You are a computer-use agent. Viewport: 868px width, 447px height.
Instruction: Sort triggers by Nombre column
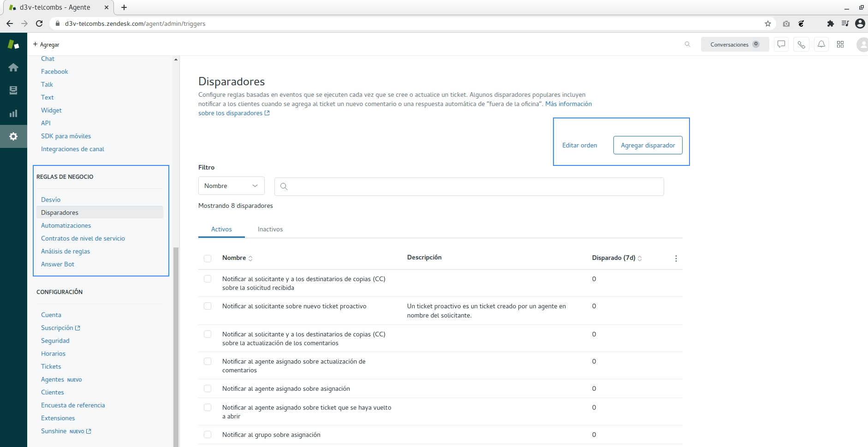(x=237, y=258)
